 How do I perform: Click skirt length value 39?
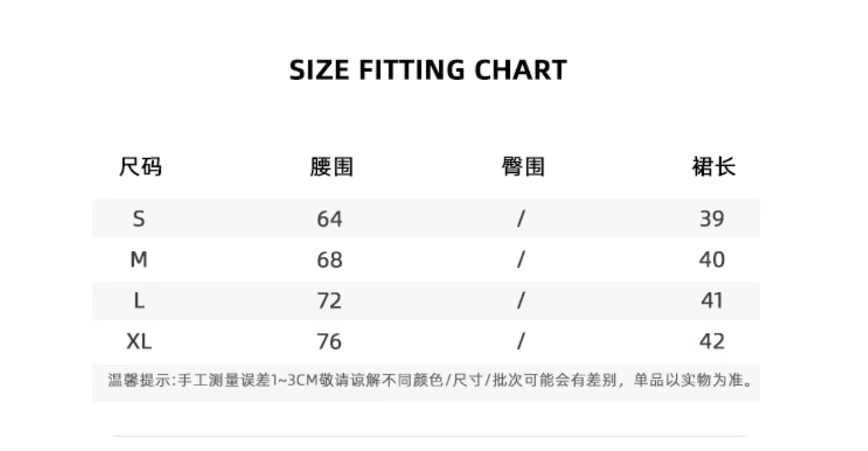(712, 219)
